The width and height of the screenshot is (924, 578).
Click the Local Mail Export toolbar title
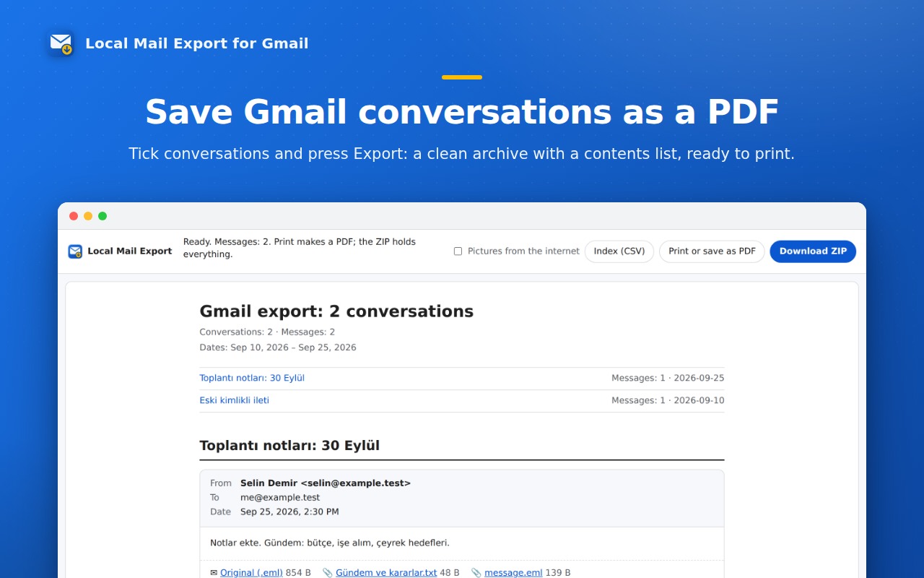click(130, 251)
